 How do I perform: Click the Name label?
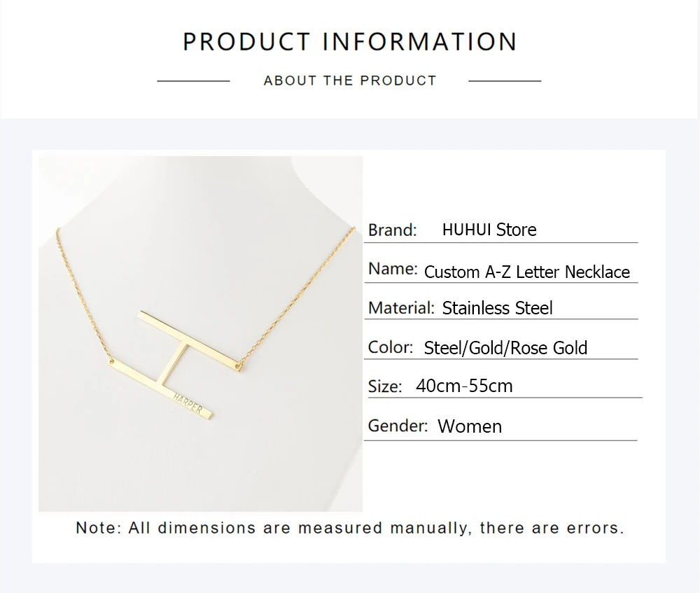(x=393, y=269)
